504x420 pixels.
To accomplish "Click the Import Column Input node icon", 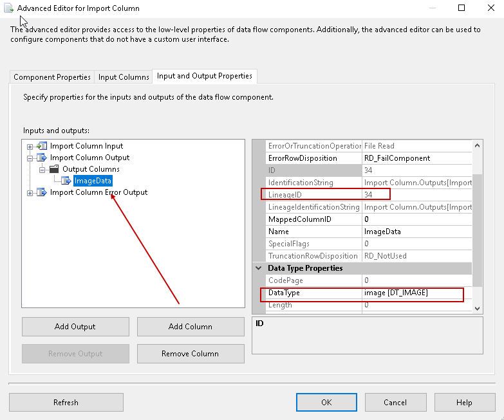I will [42, 146].
